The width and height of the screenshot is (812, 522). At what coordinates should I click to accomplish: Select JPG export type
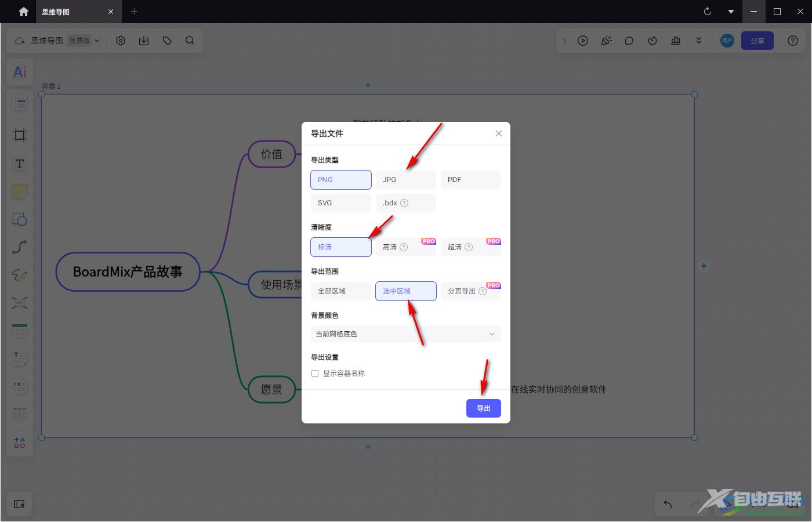[x=406, y=180]
